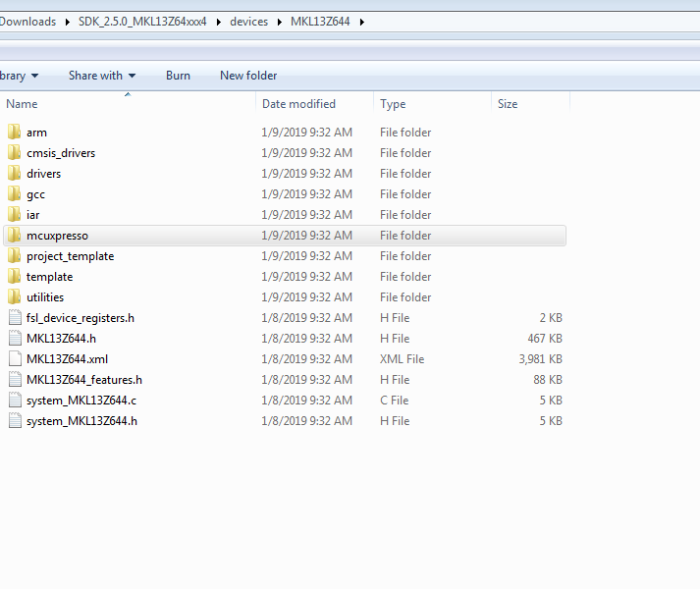This screenshot has width=700, height=589.
Task: Expand the arrow after Downloads in breadcrumb
Action: point(68,22)
